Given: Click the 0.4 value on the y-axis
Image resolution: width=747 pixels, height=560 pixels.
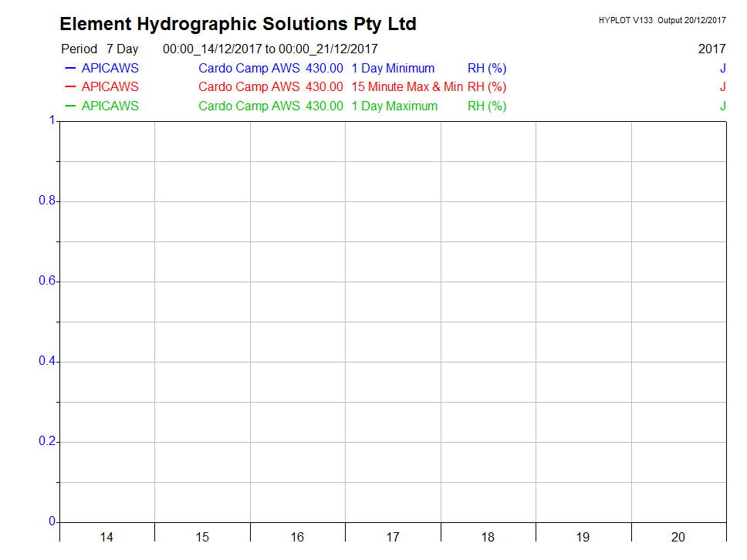Looking at the screenshot, I should [x=47, y=362].
